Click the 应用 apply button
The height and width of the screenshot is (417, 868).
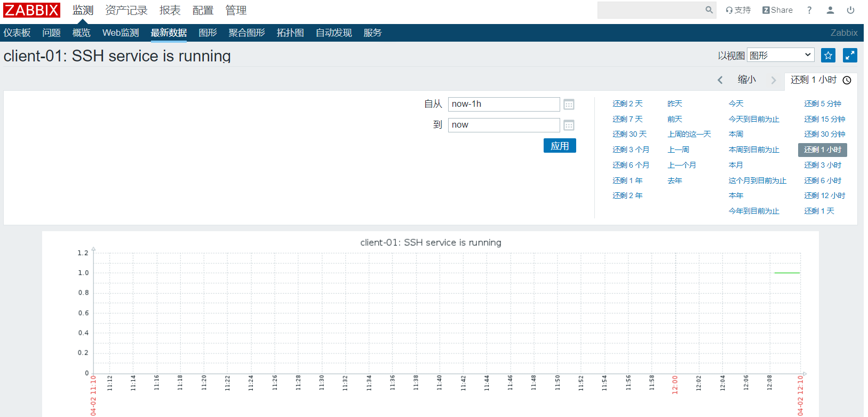[x=560, y=146]
